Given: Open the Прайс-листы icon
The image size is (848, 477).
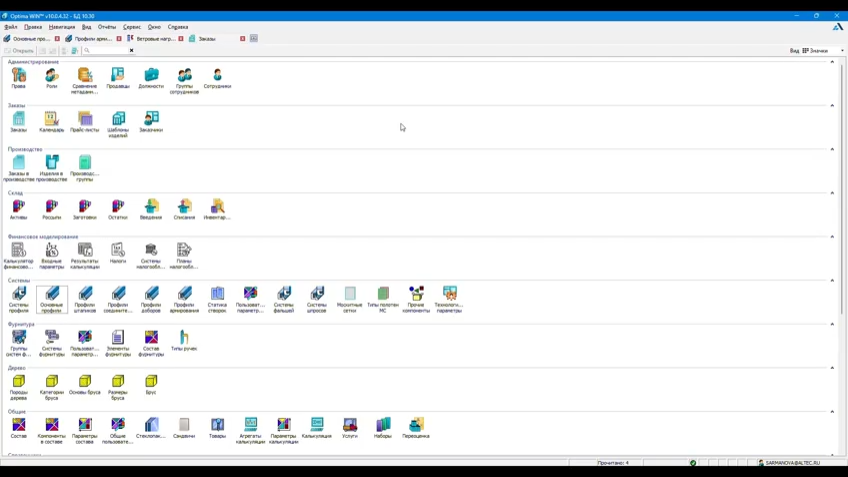Looking at the screenshot, I should pyautogui.click(x=85, y=122).
